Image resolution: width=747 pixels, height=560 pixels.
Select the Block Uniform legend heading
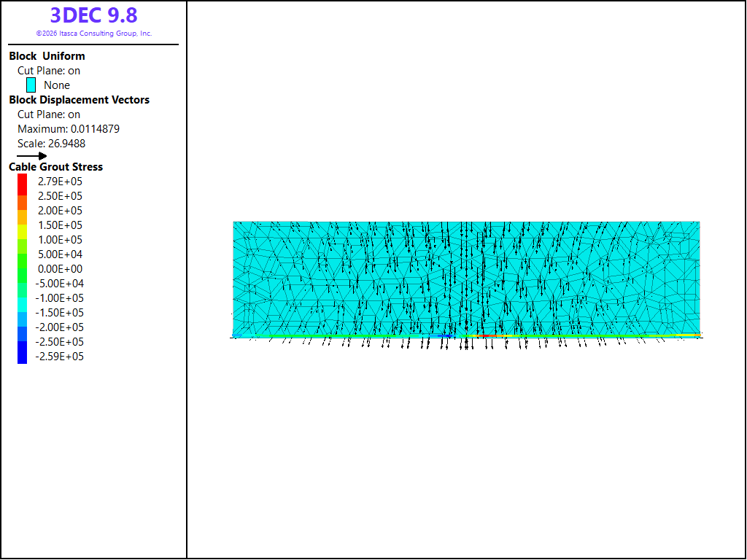click(47, 56)
